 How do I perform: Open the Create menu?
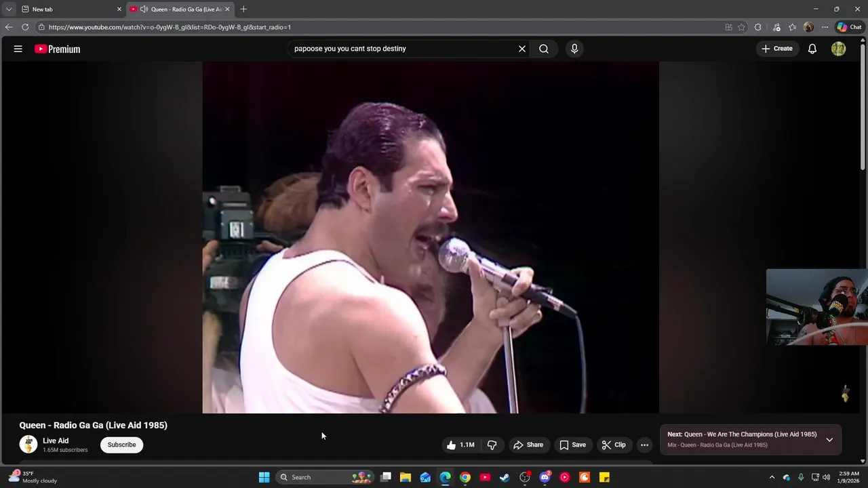[x=777, y=49]
